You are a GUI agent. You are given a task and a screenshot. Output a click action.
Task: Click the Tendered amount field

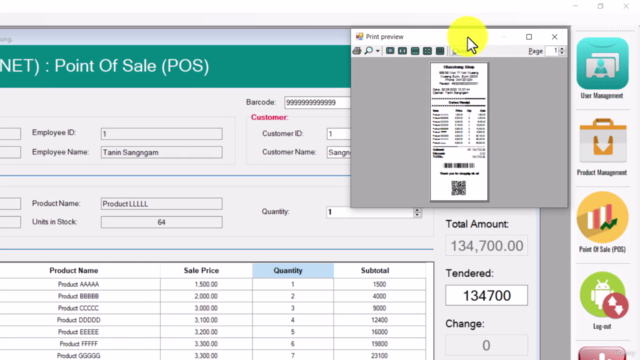tap(486, 295)
